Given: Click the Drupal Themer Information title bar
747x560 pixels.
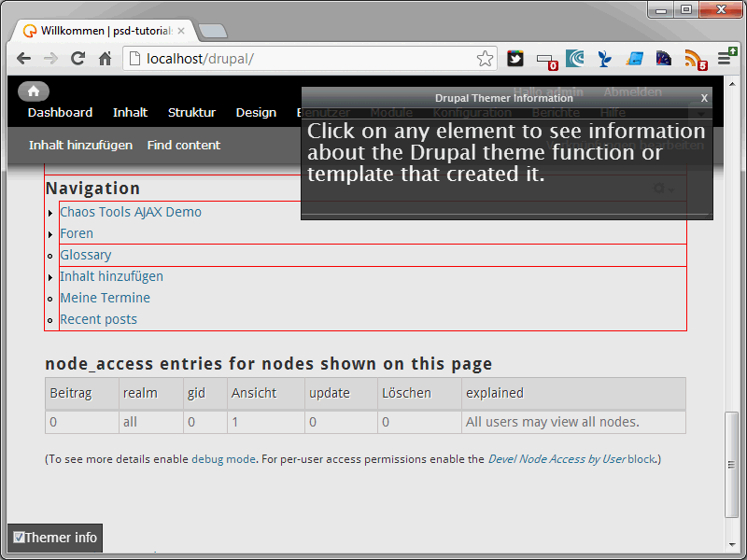Looking at the screenshot, I should click(x=503, y=98).
